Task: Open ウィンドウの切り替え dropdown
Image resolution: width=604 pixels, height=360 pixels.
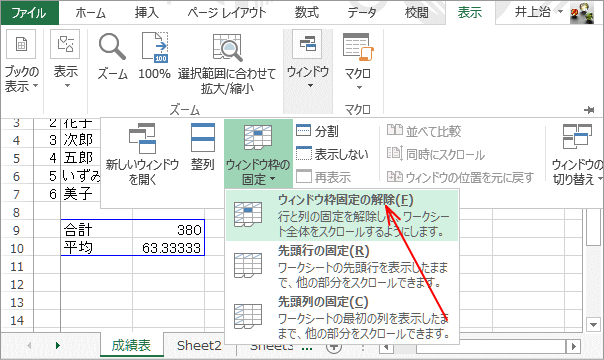Action: [577, 154]
